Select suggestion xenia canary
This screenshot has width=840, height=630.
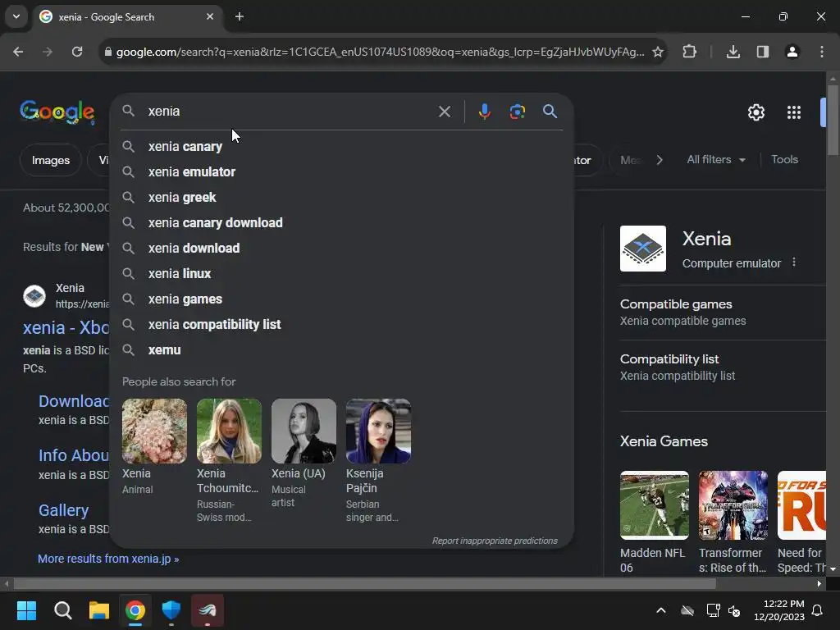point(342,146)
